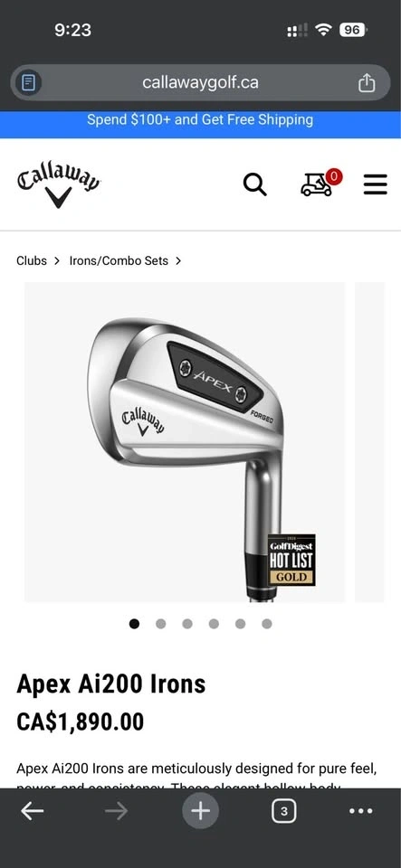This screenshot has width=401, height=868.
Task: Go back with the browser arrow
Action: 32,812
